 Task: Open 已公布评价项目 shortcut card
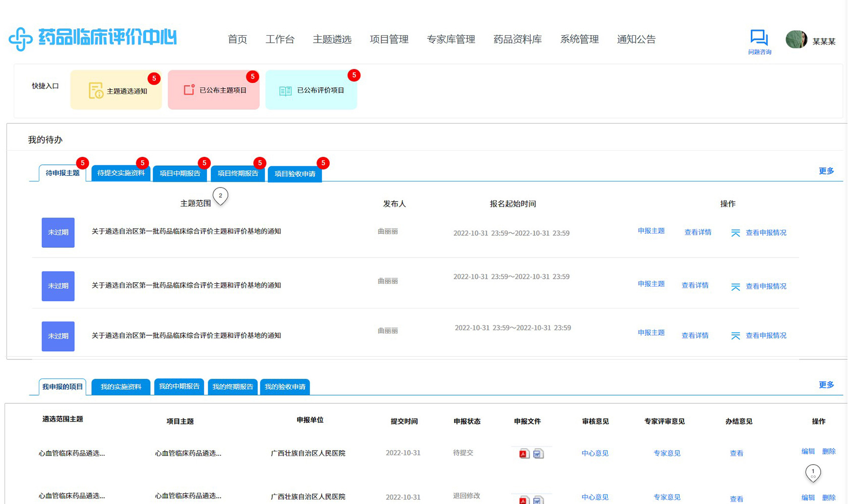311,90
